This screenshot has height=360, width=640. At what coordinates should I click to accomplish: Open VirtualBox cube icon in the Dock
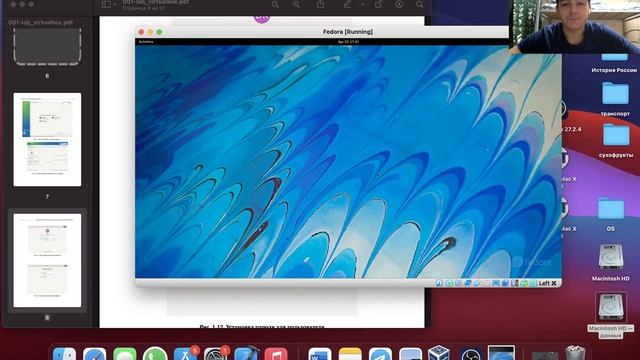click(x=439, y=353)
